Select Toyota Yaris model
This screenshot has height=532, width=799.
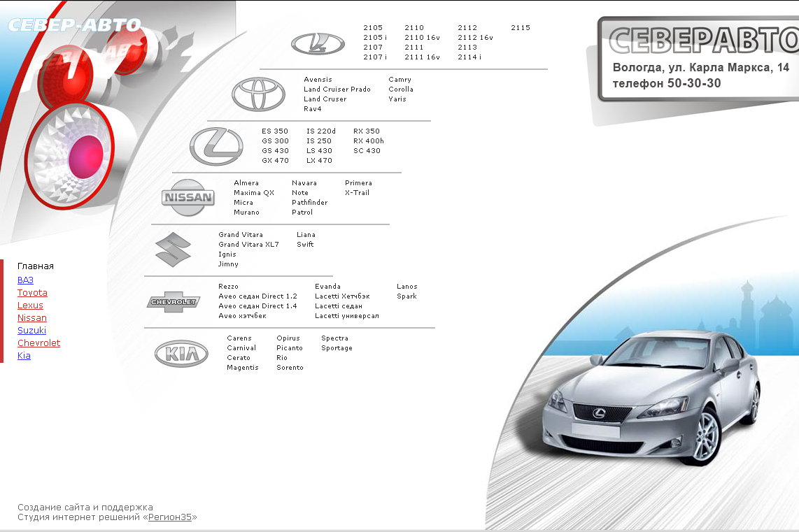[x=397, y=99]
